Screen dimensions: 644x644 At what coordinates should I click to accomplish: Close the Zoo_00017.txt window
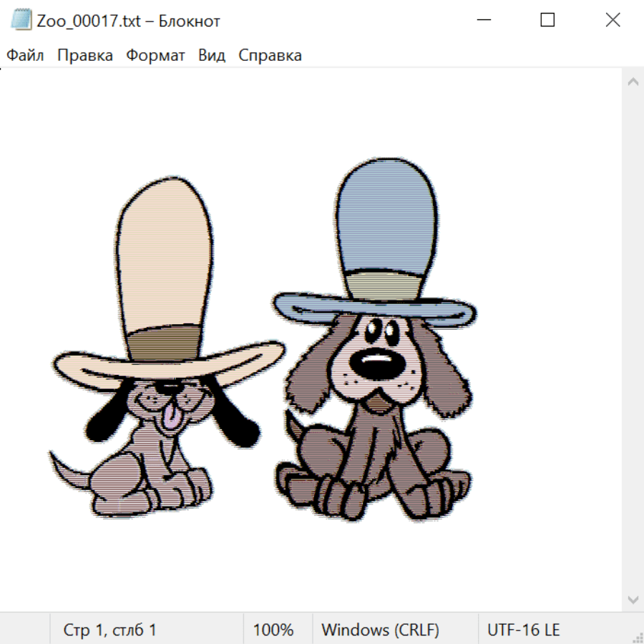point(613,21)
